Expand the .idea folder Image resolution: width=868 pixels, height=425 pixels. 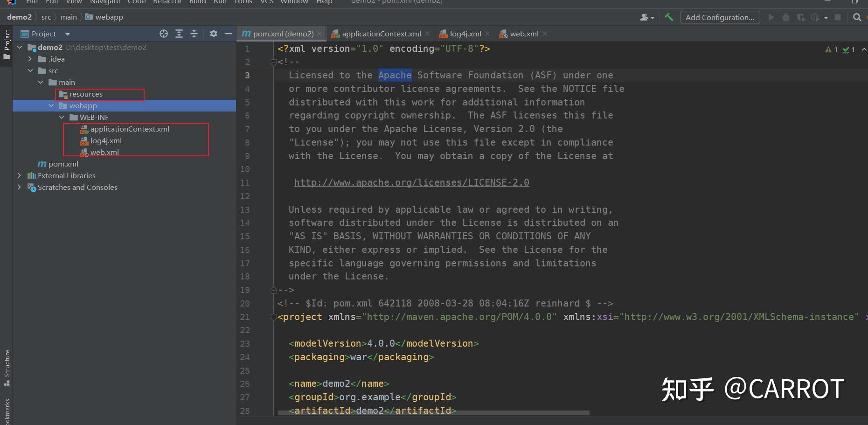30,59
